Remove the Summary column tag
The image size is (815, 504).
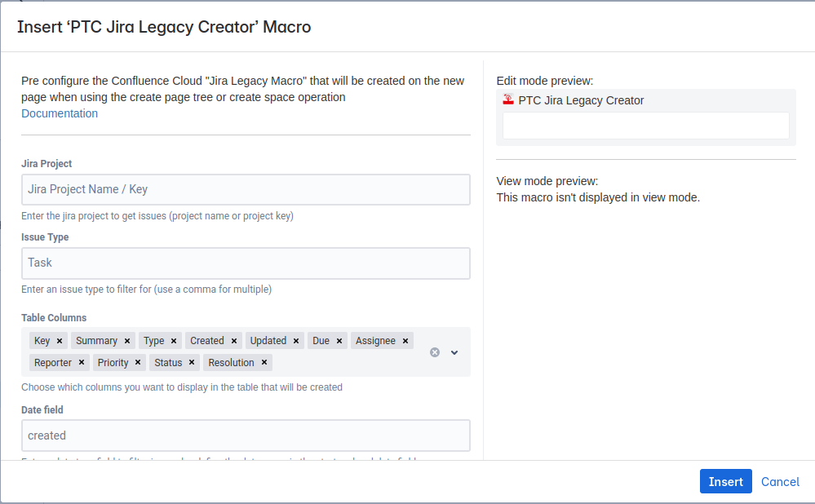point(127,341)
